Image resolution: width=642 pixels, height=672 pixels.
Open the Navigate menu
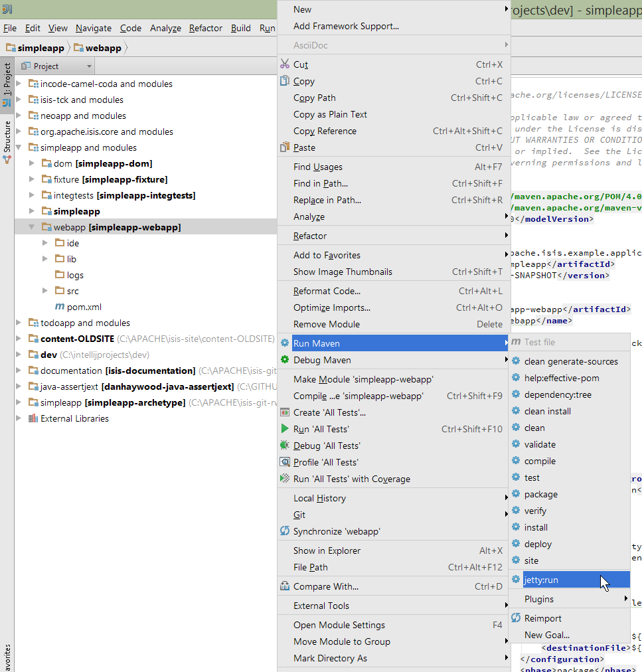click(94, 28)
